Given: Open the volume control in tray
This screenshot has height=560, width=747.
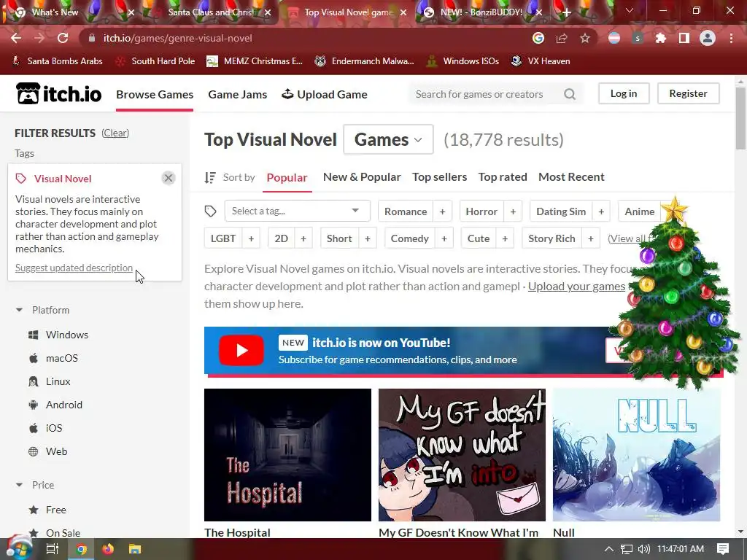Looking at the screenshot, I should tap(643, 549).
